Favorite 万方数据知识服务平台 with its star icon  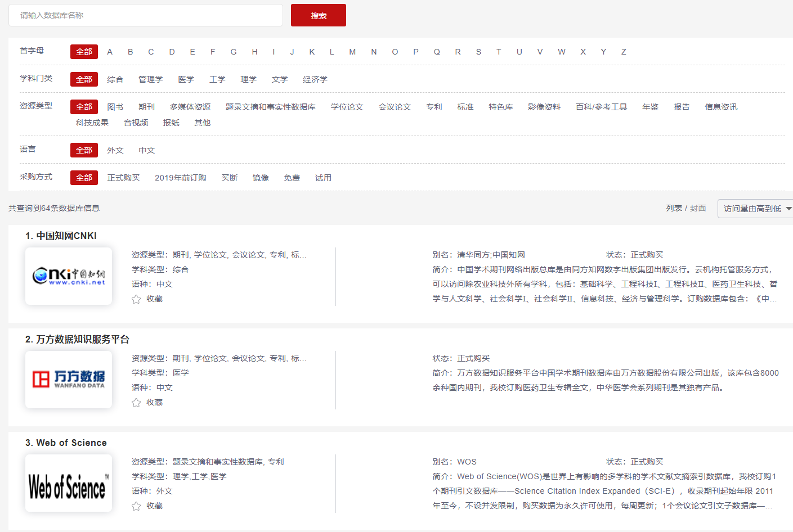click(x=136, y=403)
